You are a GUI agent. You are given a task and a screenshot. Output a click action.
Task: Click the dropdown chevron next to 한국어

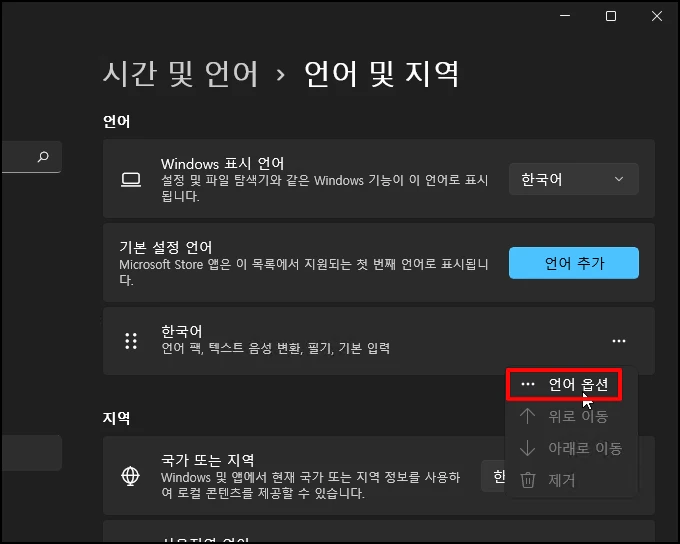619,179
